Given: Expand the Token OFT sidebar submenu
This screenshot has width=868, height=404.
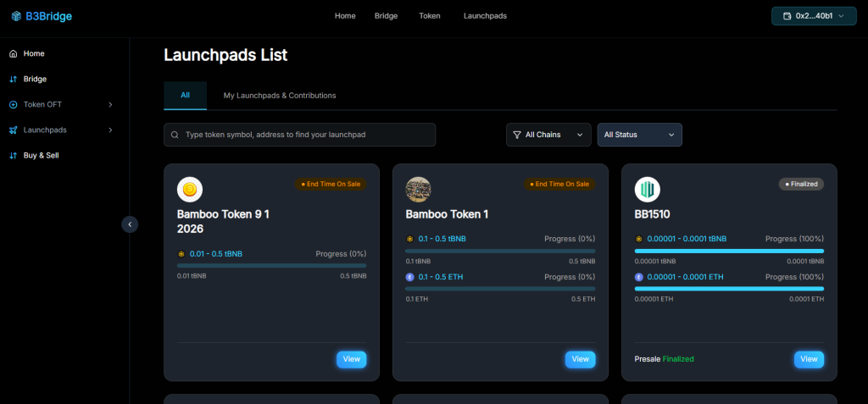Looking at the screenshot, I should click(110, 105).
